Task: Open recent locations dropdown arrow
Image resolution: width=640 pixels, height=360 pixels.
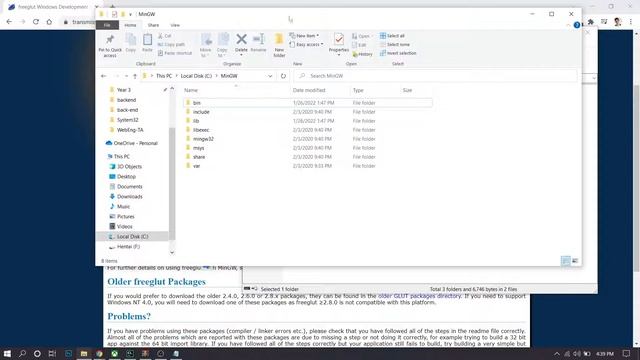Action: [126, 76]
